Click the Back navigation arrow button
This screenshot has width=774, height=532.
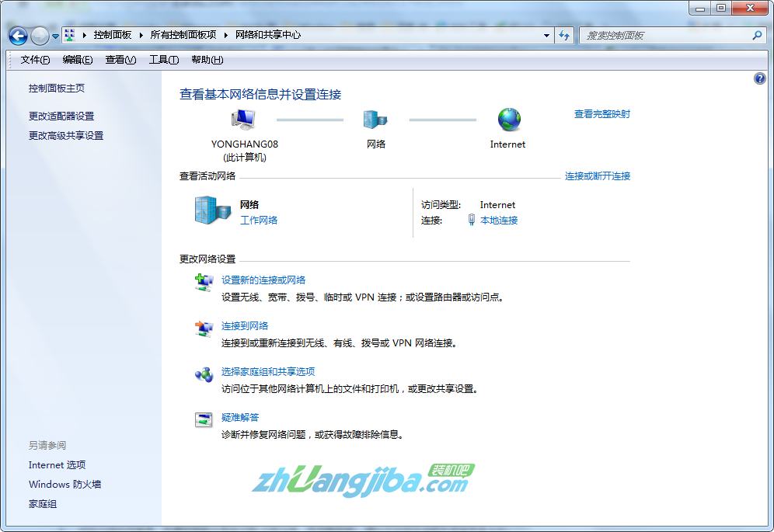[x=18, y=36]
